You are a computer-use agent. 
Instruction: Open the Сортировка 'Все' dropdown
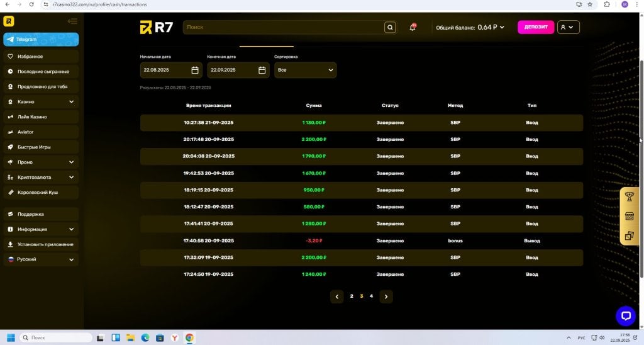[x=305, y=71]
